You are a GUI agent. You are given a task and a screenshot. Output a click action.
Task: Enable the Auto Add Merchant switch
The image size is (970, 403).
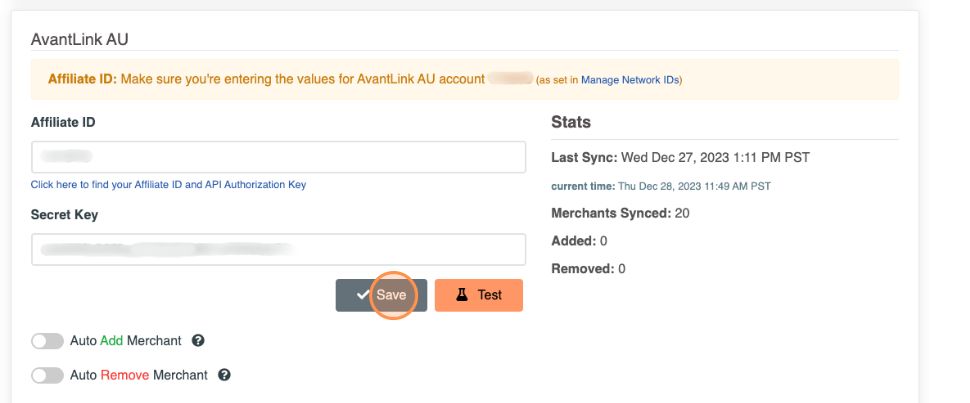47,341
